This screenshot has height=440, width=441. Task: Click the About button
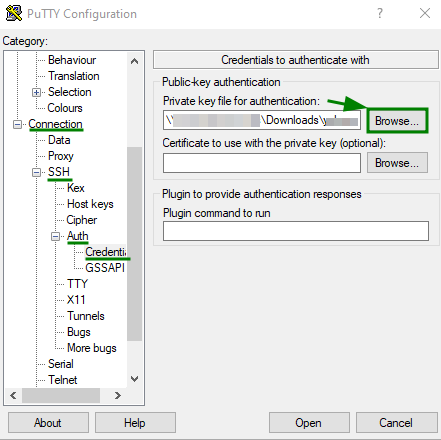pyautogui.click(x=48, y=423)
